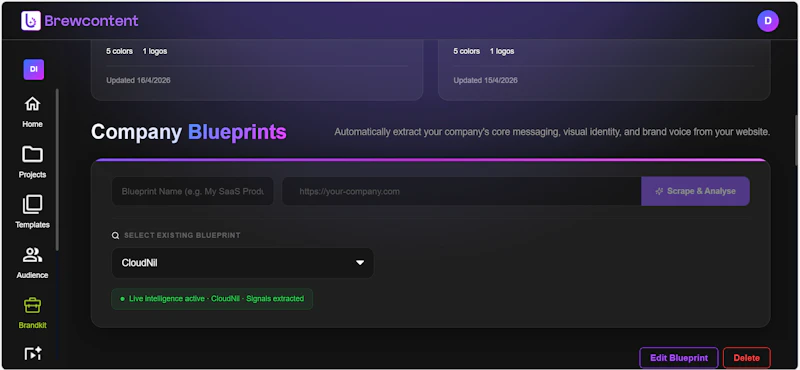Expand the CloudNil blueprint dropdown
The image size is (800, 370).
click(242, 263)
